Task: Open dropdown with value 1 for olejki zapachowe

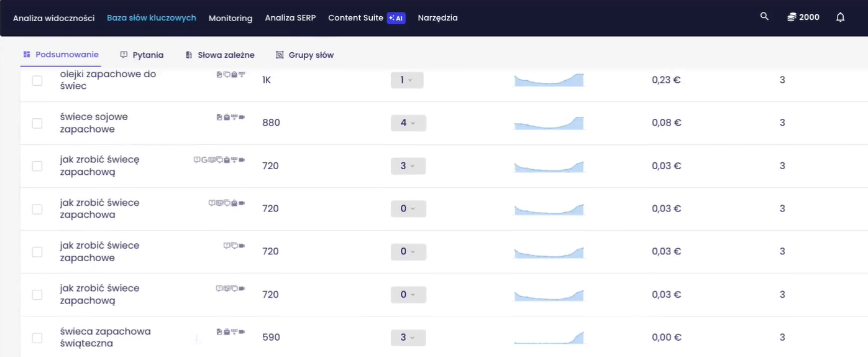Action: [407, 80]
